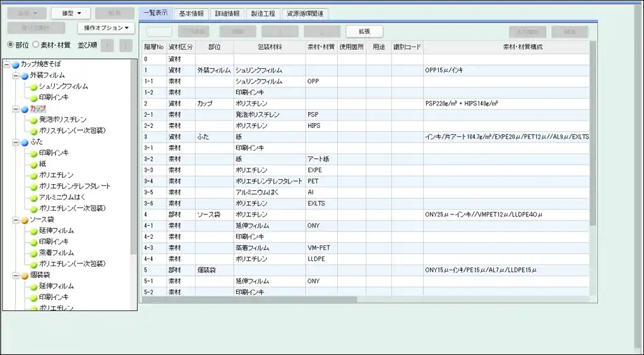This screenshot has width=644, height=355.
Task: Open the 雛型 dropdown button
Action: pyautogui.click(x=70, y=13)
